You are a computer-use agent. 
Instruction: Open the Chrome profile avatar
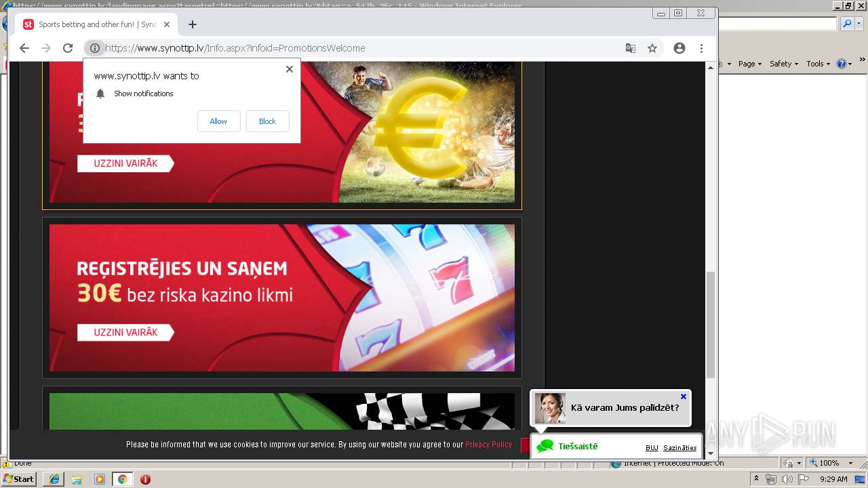pos(679,48)
